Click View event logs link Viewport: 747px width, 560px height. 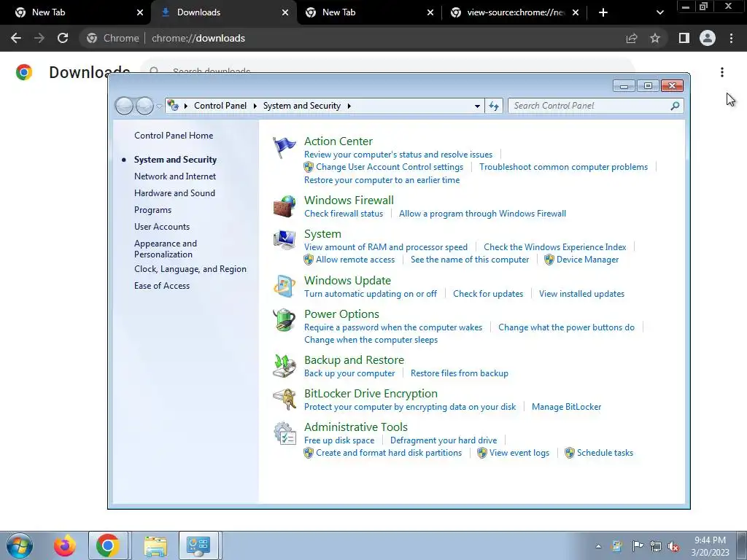pyautogui.click(x=519, y=453)
